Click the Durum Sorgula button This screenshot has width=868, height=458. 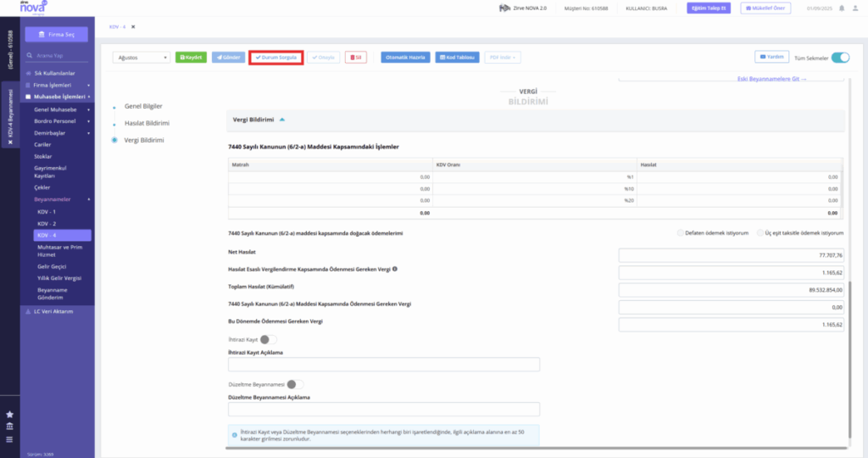click(275, 58)
